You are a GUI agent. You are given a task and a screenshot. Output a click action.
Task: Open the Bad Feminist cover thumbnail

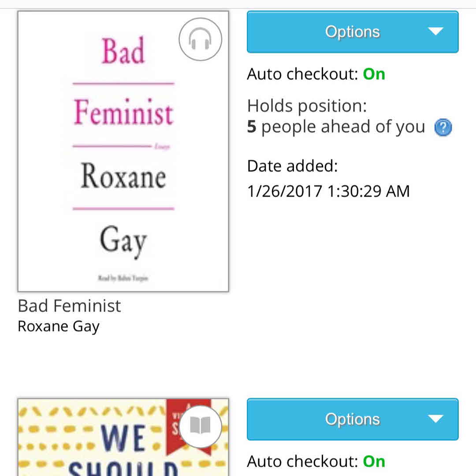123,151
